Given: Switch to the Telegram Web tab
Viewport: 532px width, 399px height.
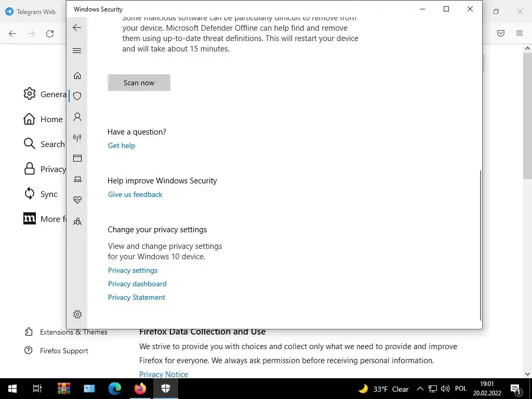Looking at the screenshot, I should pyautogui.click(x=31, y=11).
